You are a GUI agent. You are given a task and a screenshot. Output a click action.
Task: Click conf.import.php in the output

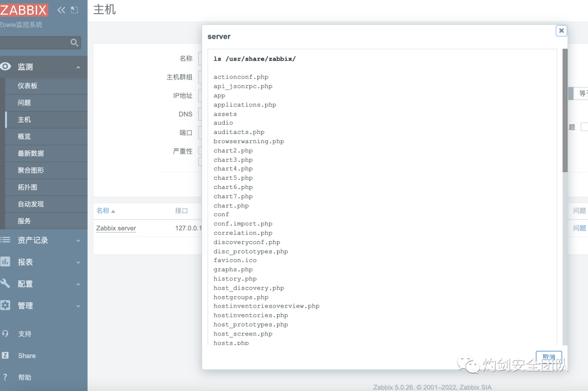pos(243,224)
